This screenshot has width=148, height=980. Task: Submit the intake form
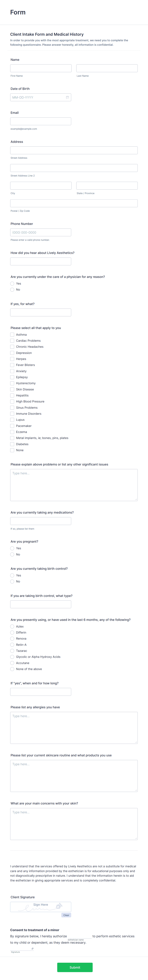[x=75, y=967]
